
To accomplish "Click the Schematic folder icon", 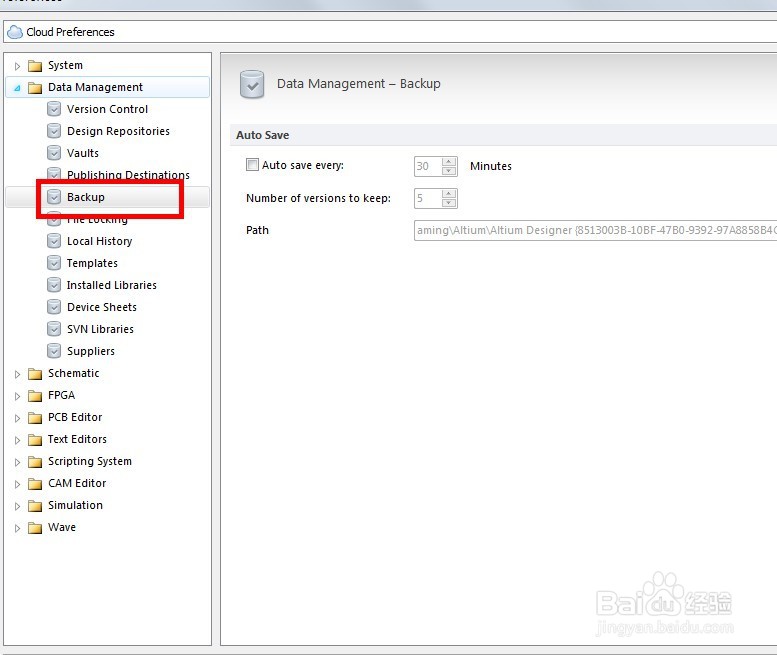I will pos(35,374).
